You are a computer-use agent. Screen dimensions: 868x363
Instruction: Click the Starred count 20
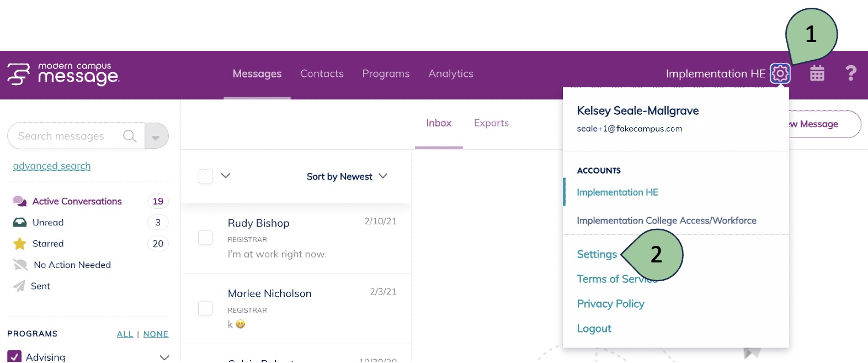(158, 244)
